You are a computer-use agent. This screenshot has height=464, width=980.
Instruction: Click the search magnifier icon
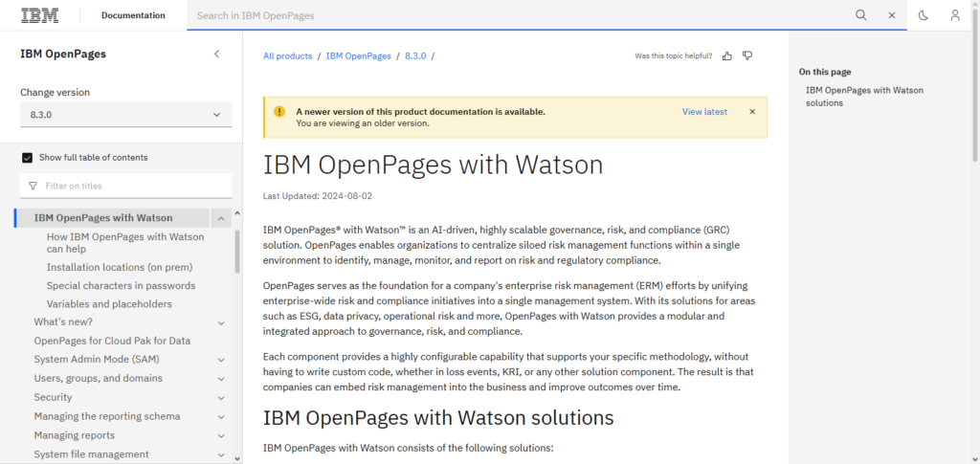[x=860, y=15]
